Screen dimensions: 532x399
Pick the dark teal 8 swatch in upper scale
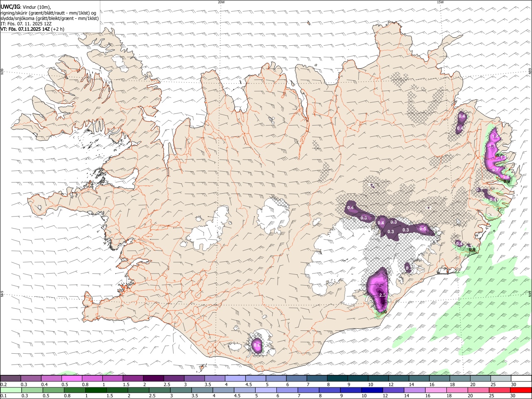pos(337,378)
